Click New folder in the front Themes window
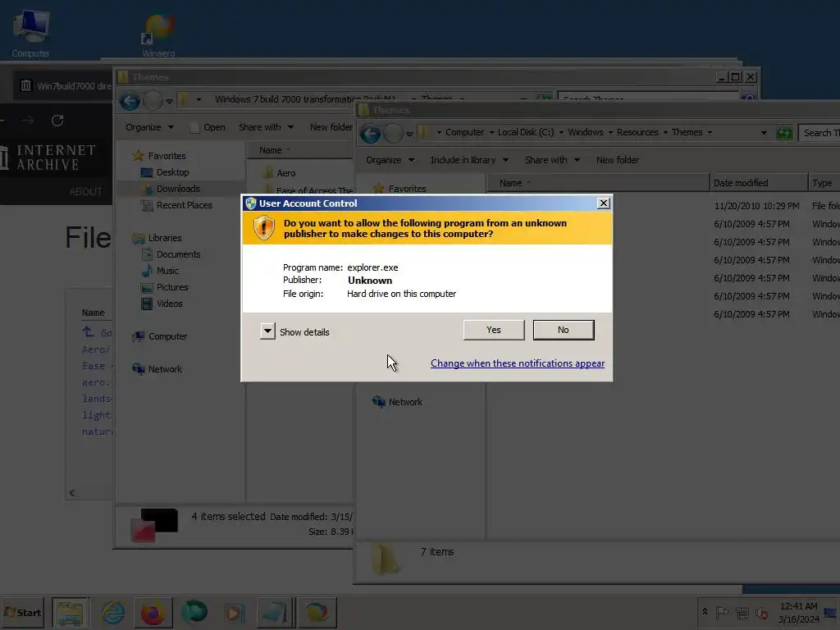840x630 pixels. point(618,160)
